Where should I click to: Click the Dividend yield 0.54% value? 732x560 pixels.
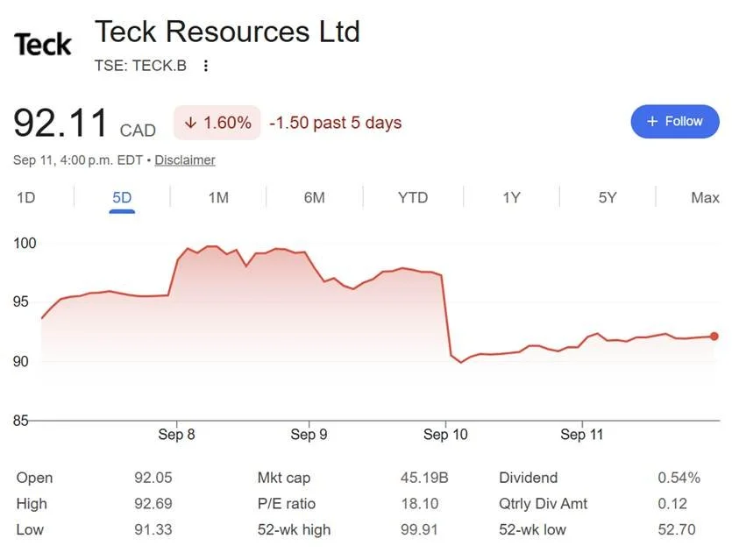click(679, 478)
